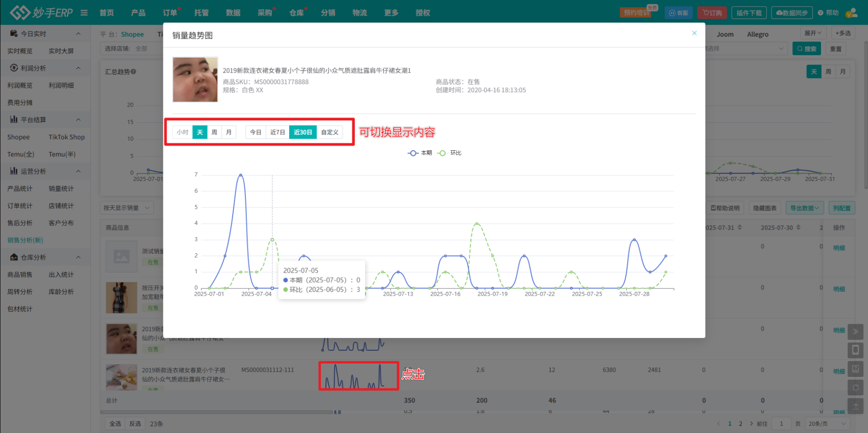The height and width of the screenshot is (433, 868).
Task: Click the floating refresh icon
Action: (x=855, y=387)
